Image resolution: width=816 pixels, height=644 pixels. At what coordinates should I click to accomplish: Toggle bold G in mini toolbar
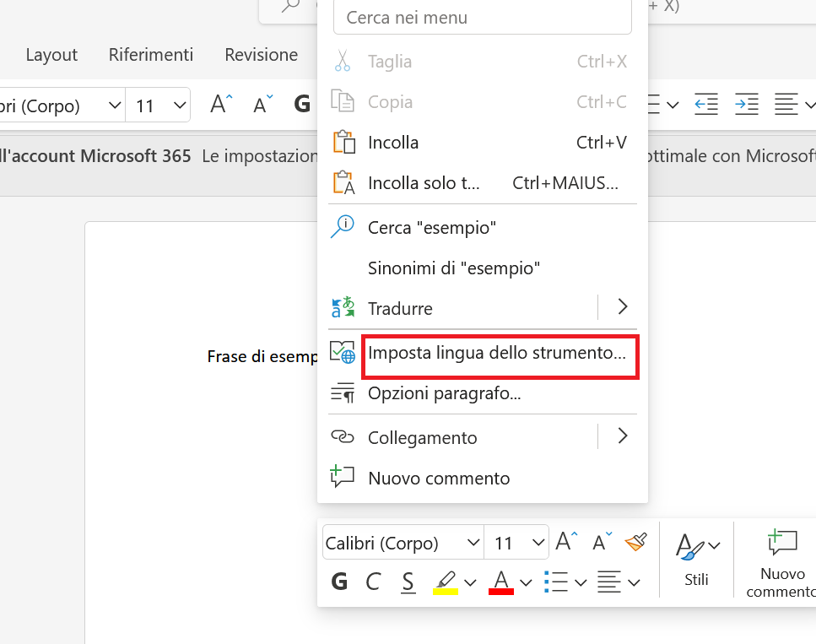339,582
